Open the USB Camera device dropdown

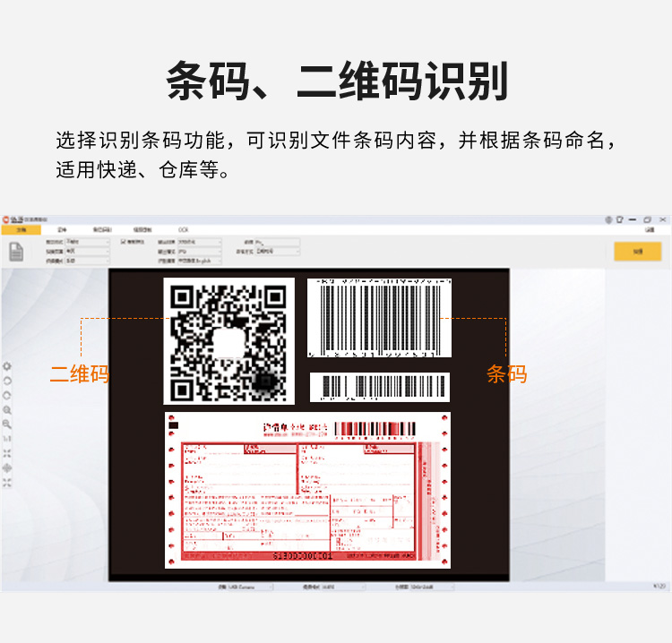tap(250, 587)
